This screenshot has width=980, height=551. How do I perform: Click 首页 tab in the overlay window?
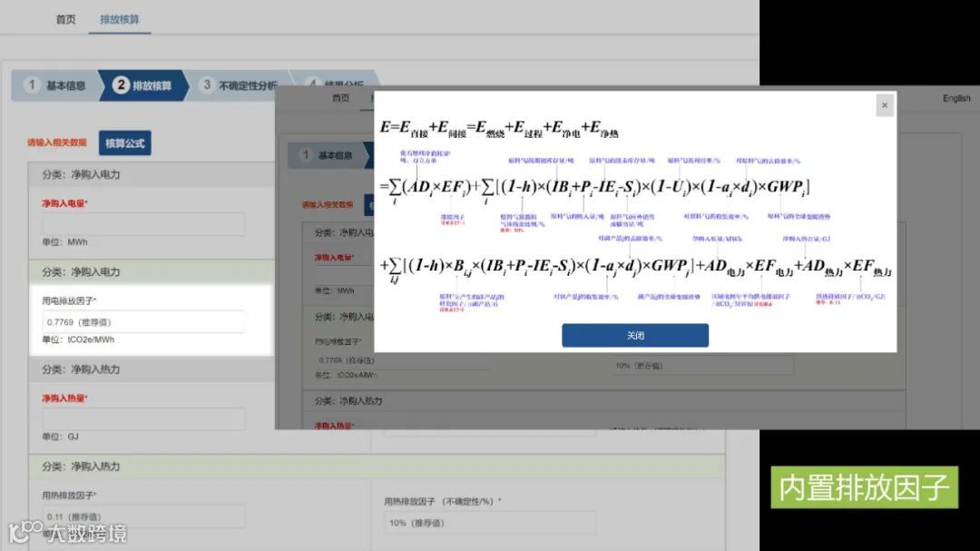340,98
